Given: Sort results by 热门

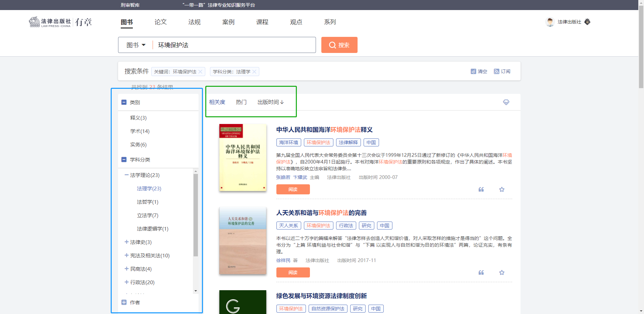Looking at the screenshot, I should (x=241, y=102).
